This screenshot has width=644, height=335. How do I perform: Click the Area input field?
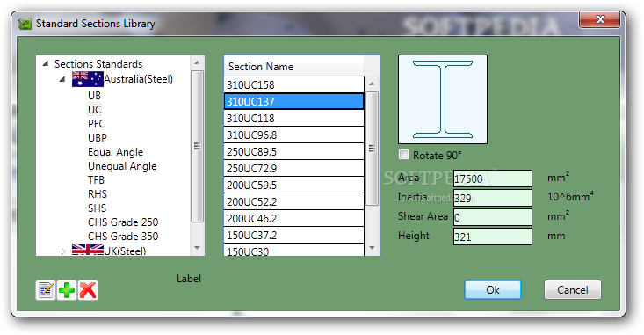tap(493, 178)
